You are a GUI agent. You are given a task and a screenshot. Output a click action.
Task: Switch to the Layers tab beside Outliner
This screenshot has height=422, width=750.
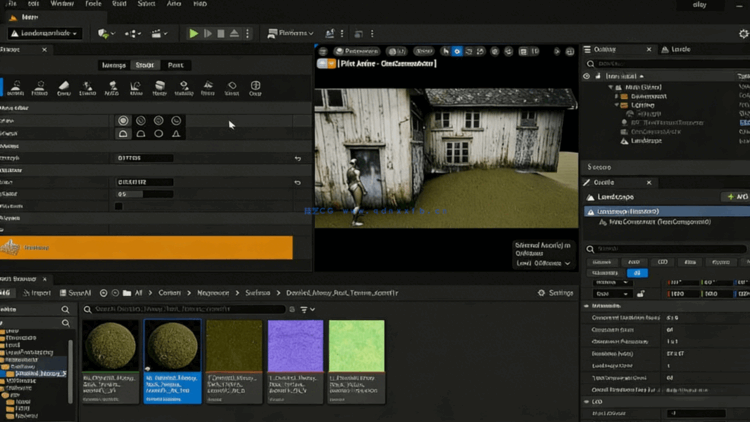tap(676, 49)
